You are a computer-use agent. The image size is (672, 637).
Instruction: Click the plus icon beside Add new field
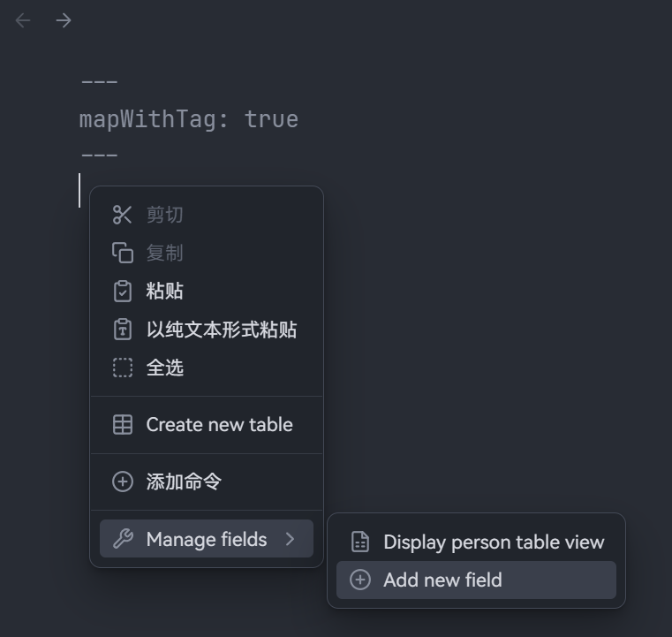(x=360, y=580)
